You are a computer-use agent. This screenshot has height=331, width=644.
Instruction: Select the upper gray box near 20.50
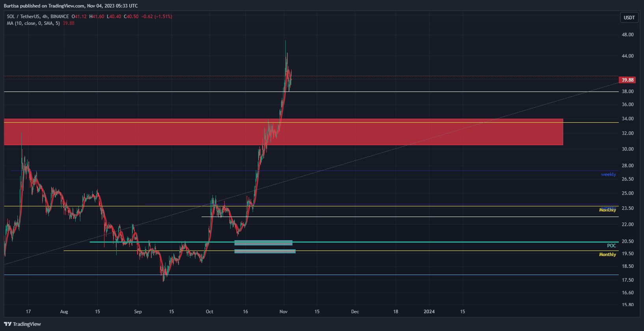coord(263,243)
